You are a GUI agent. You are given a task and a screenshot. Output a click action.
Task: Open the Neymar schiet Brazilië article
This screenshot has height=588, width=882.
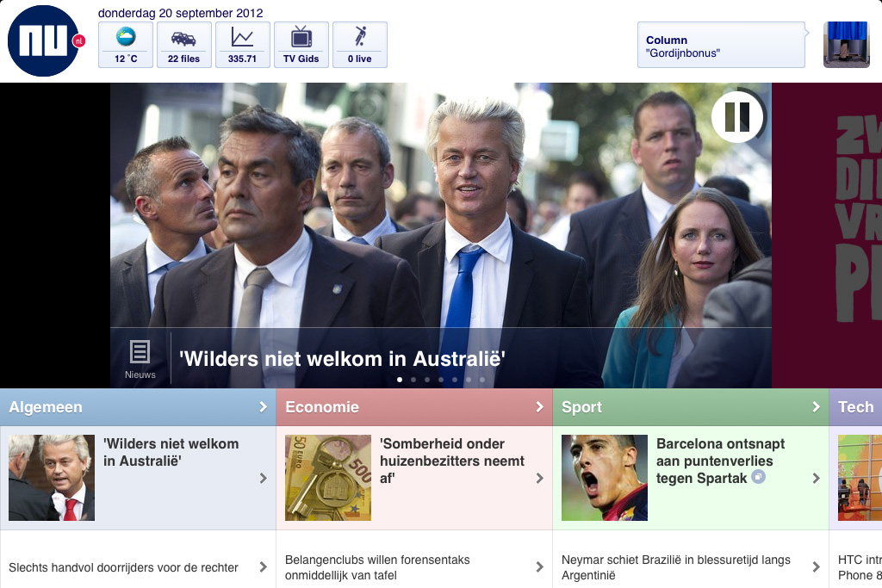click(676, 567)
